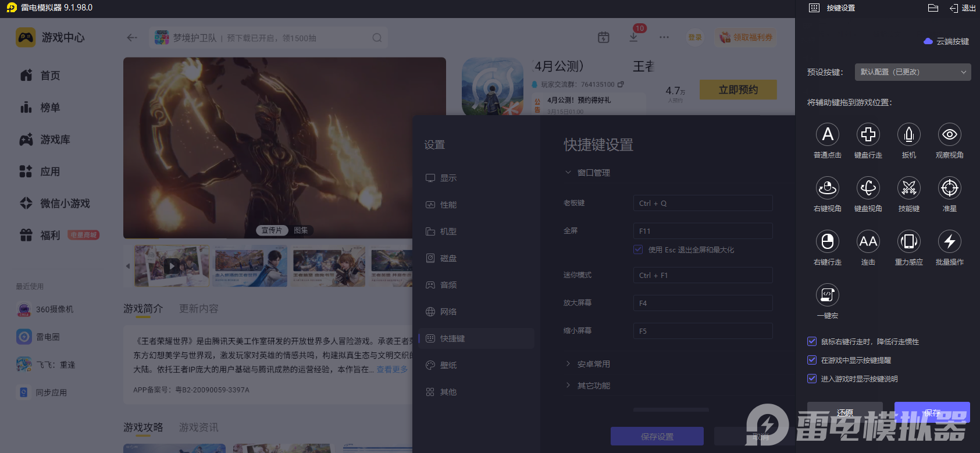Select the 技能键 crossed-swords skill icon
Viewport: 980px width, 453px height.
pyautogui.click(x=909, y=188)
